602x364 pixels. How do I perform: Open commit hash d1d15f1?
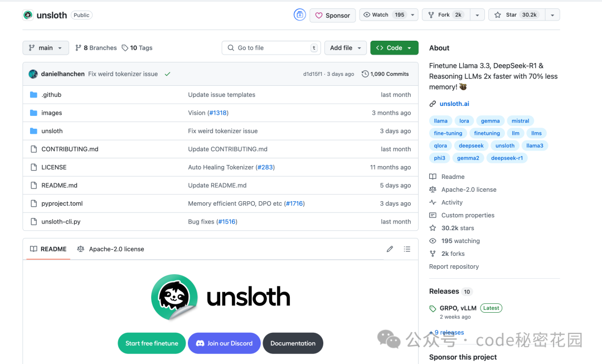click(x=313, y=74)
